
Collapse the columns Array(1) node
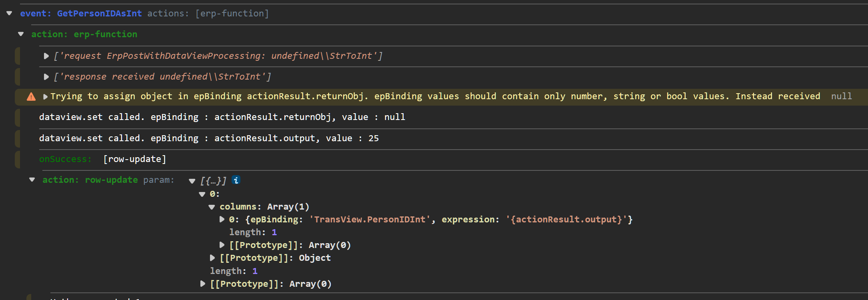click(x=212, y=207)
